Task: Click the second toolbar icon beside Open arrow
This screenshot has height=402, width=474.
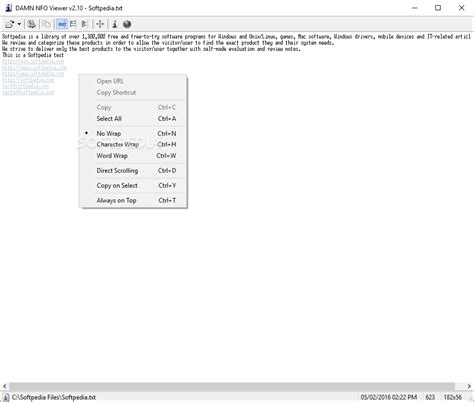Action: pyautogui.click(x=32, y=24)
